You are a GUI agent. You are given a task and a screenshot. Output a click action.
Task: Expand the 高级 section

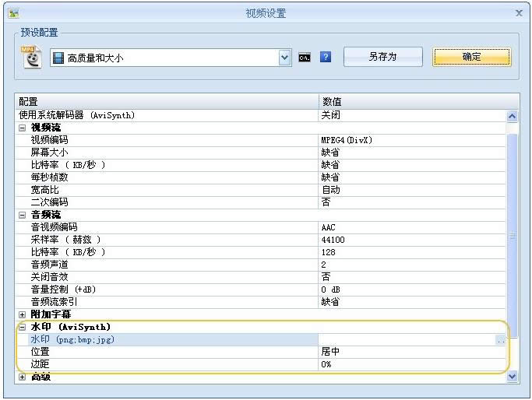[x=22, y=377]
